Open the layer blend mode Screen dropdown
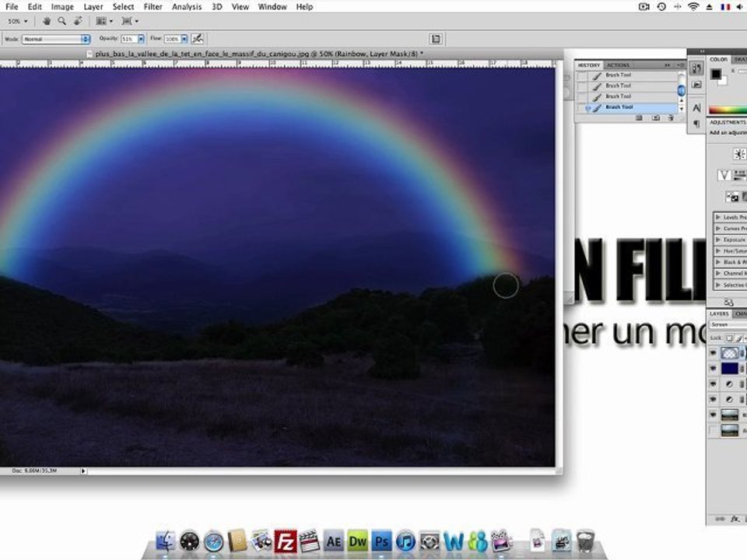This screenshot has height=560, width=747. 728,325
